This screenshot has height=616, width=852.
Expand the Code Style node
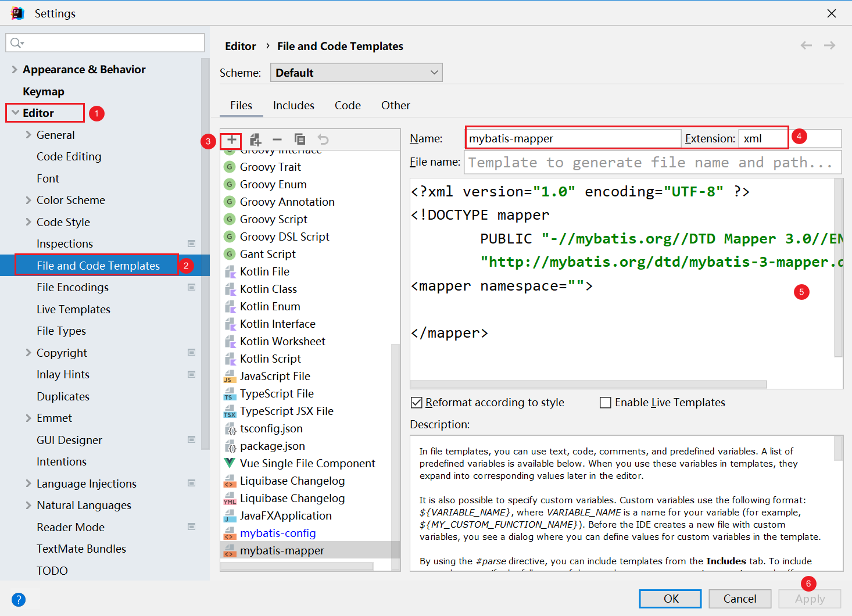(x=28, y=222)
